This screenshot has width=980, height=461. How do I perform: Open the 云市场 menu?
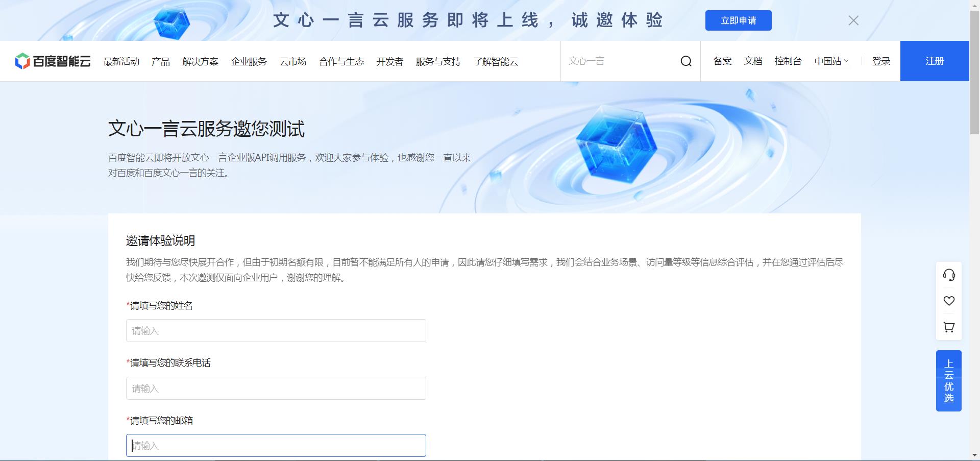tap(293, 61)
